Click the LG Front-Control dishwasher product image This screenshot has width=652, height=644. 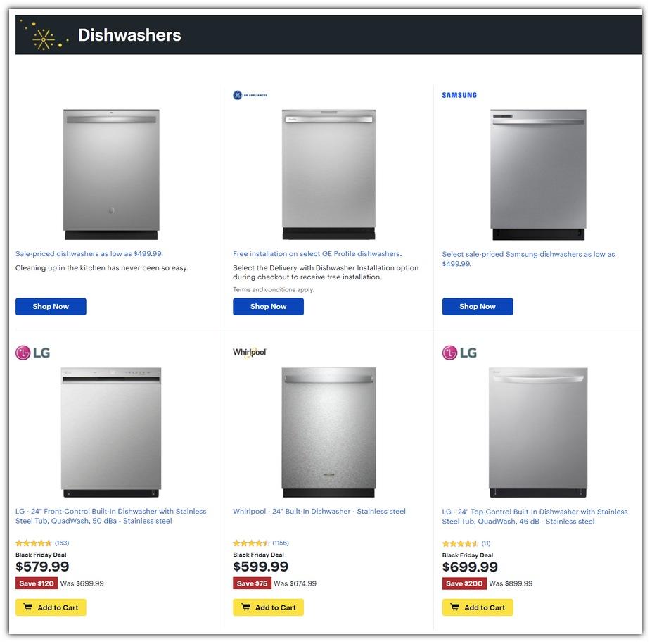coord(111,431)
